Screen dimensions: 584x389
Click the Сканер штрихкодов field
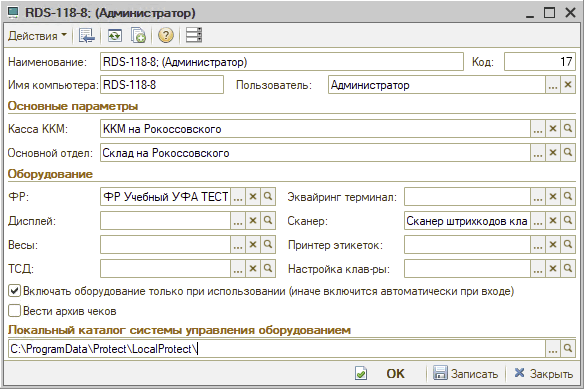tap(467, 221)
